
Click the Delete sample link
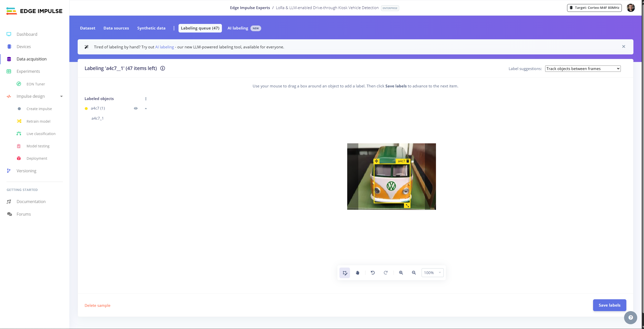point(97,305)
